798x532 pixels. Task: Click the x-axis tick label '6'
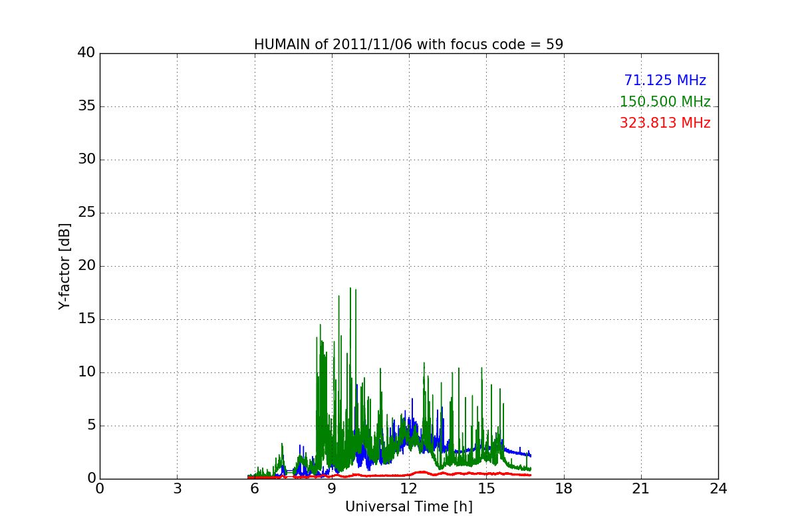[x=255, y=488]
